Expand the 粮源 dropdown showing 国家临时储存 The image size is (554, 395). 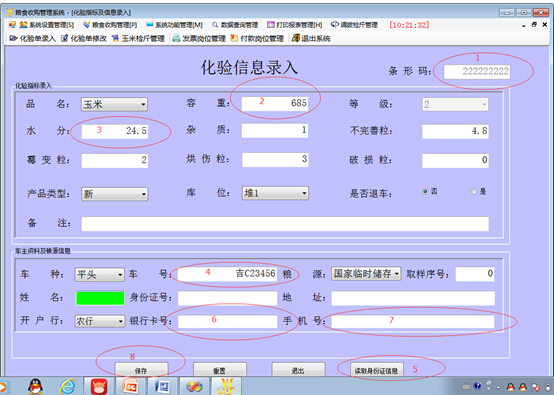click(366, 273)
